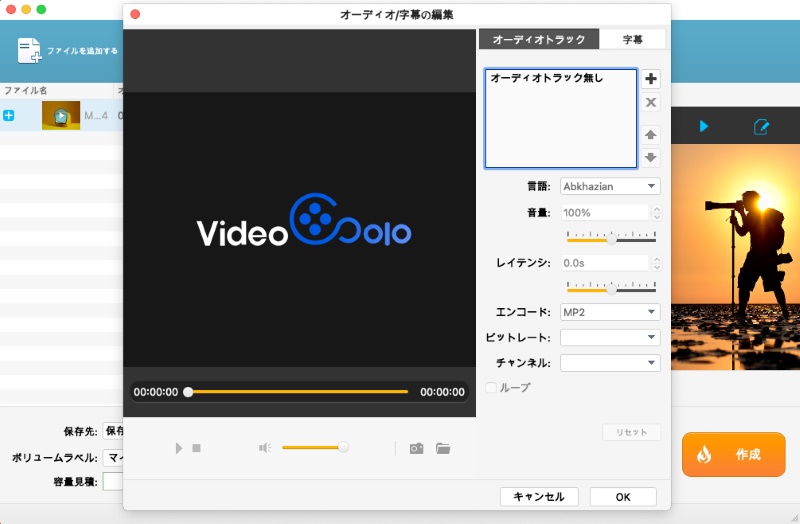Play the preview video in dialog

pyautogui.click(x=179, y=448)
